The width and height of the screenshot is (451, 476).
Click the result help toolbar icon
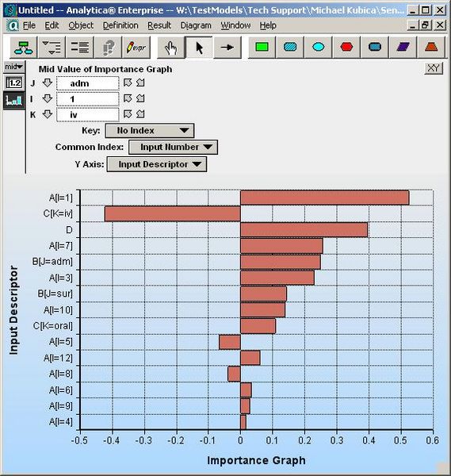click(x=109, y=48)
